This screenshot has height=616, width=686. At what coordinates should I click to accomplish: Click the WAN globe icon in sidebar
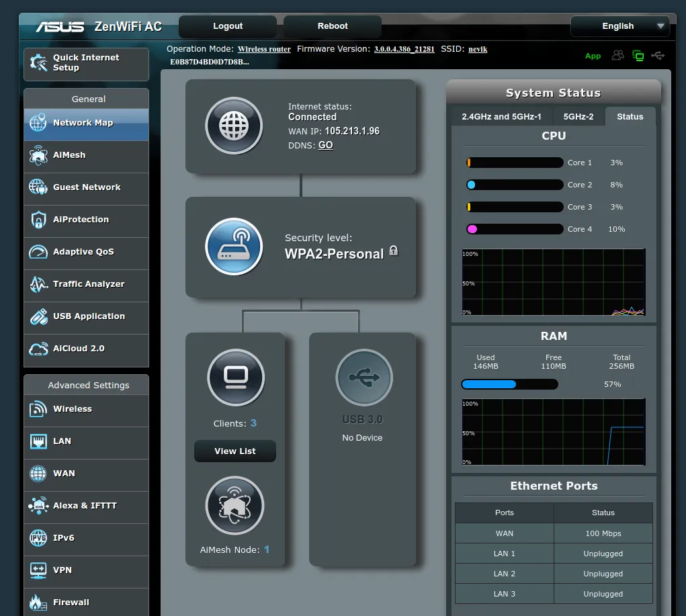[x=38, y=474]
